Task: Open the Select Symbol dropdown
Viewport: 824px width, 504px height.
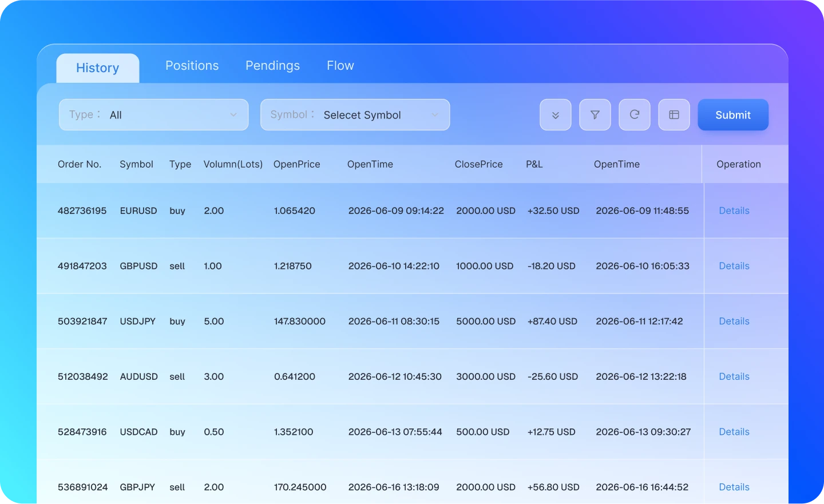Action: click(x=355, y=115)
